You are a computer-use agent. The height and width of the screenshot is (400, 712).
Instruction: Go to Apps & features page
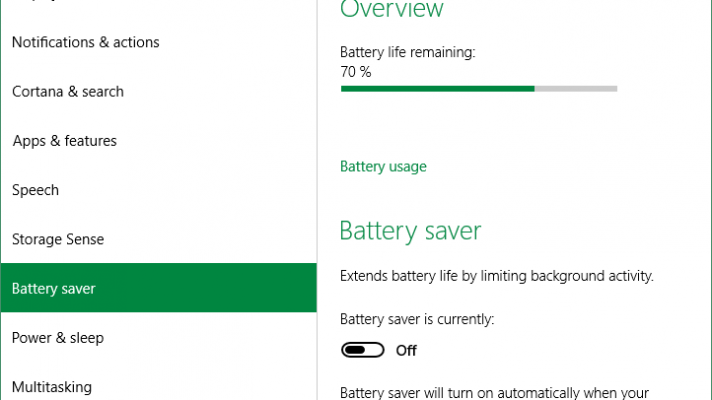tap(64, 141)
